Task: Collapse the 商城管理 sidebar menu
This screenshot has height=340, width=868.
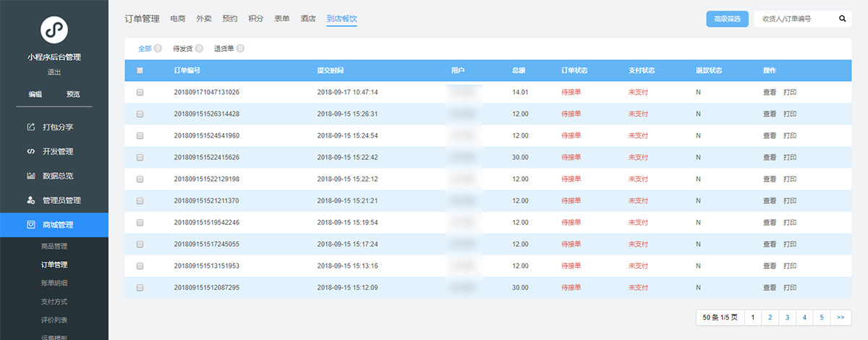Action: tap(54, 225)
